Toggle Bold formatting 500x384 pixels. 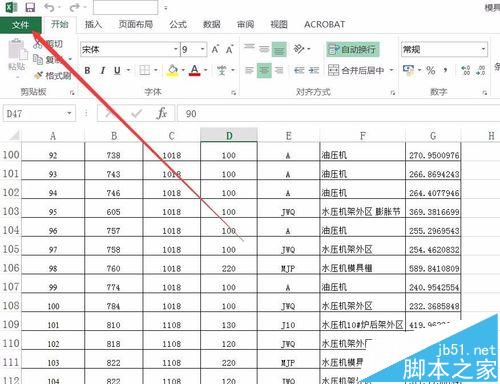coord(87,70)
